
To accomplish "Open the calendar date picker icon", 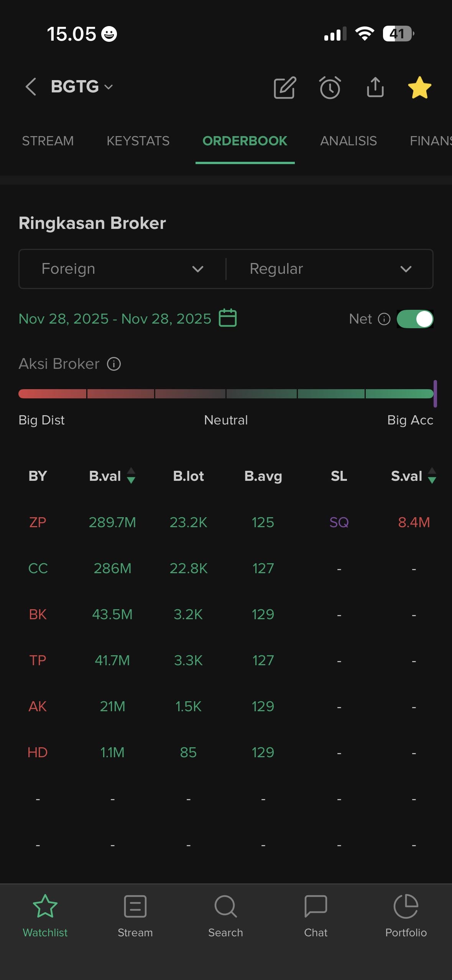I will (x=228, y=318).
